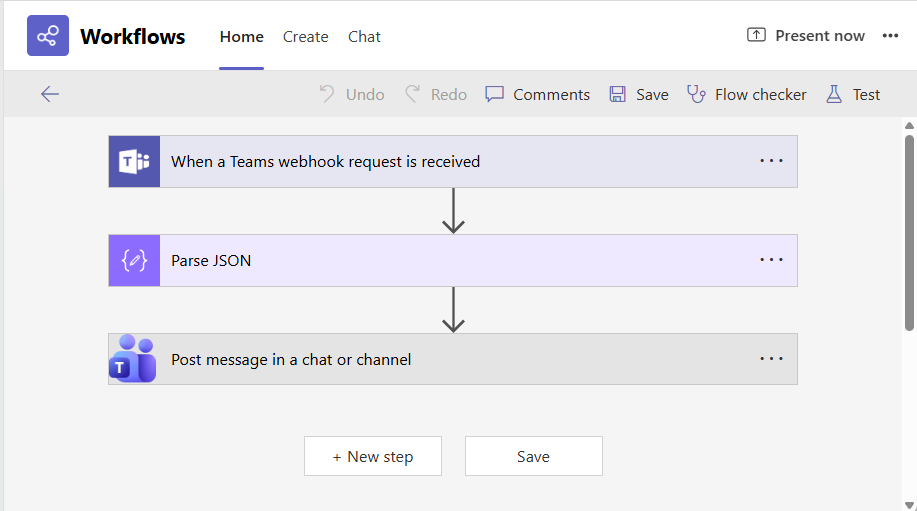Open the Post message step's ellipsis menu
Viewport: 917px width, 511px height.
tap(771, 359)
